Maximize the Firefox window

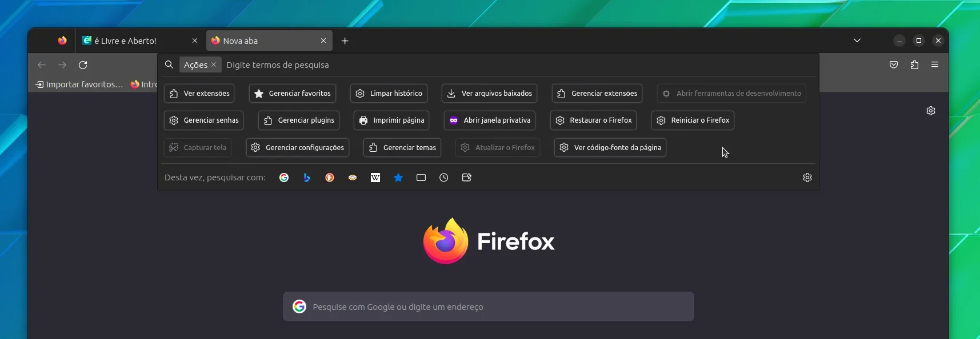919,41
